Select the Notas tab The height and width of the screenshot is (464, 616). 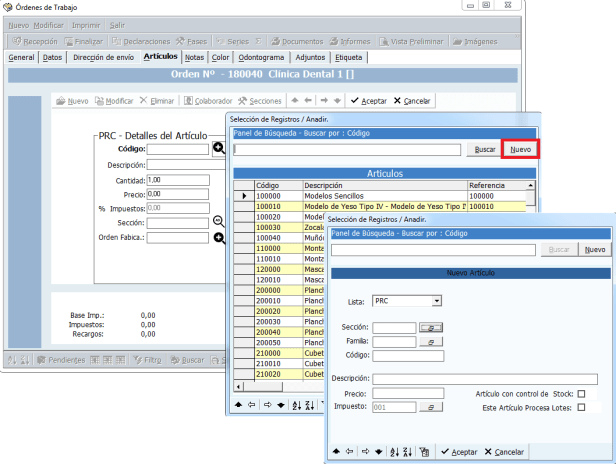pos(195,58)
